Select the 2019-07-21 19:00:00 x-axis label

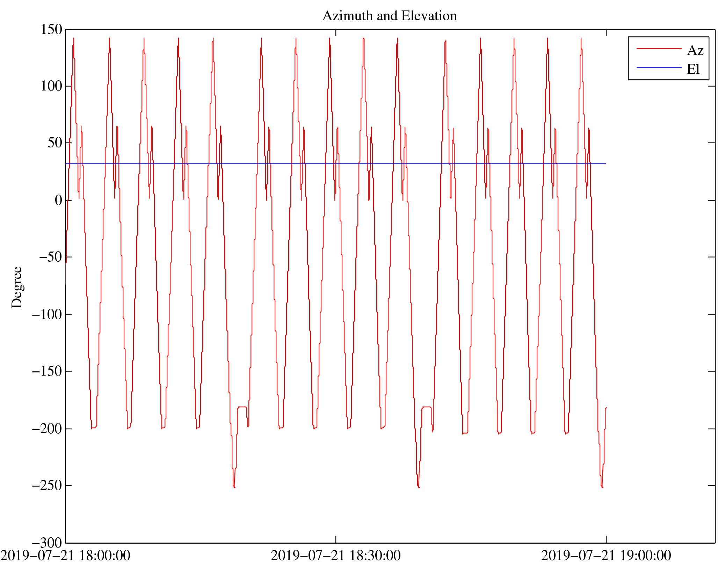point(606,556)
